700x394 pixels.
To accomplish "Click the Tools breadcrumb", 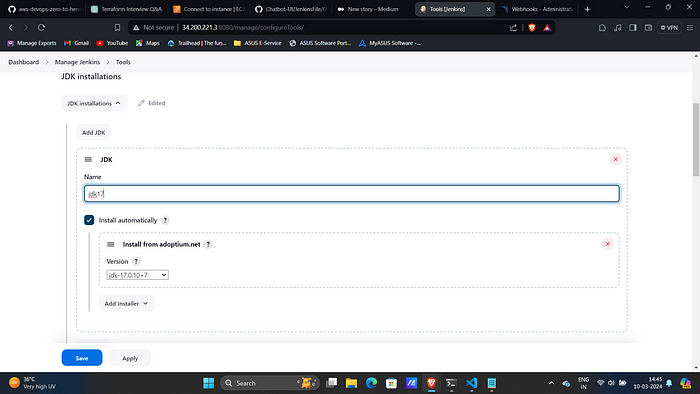I will tap(123, 62).
